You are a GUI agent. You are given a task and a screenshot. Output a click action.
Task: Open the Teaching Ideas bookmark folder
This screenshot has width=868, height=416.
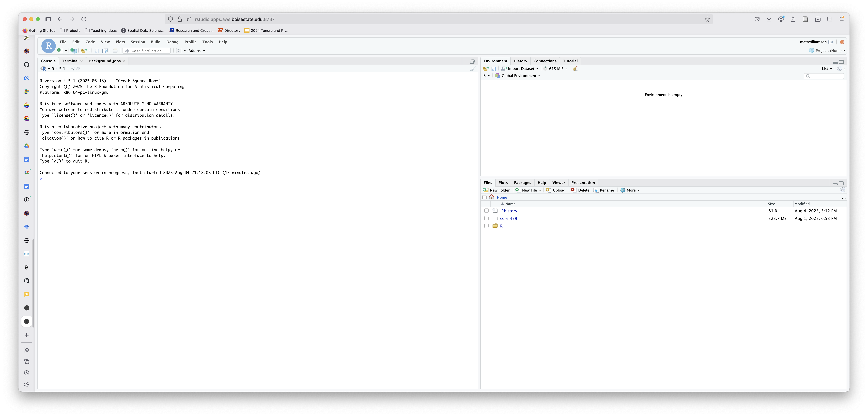(100, 30)
